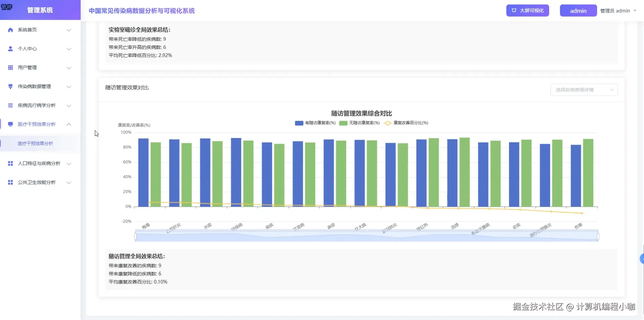Click the 大屏可视化 button

(527, 11)
